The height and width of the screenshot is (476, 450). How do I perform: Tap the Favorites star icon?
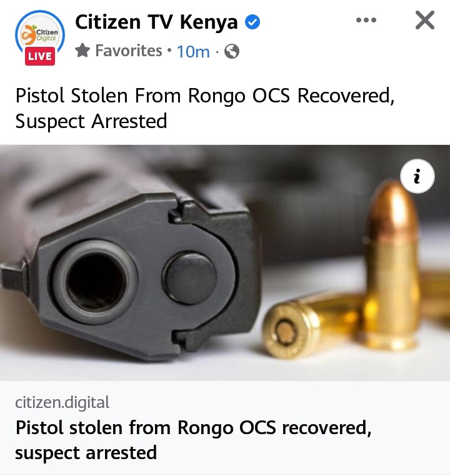point(82,51)
